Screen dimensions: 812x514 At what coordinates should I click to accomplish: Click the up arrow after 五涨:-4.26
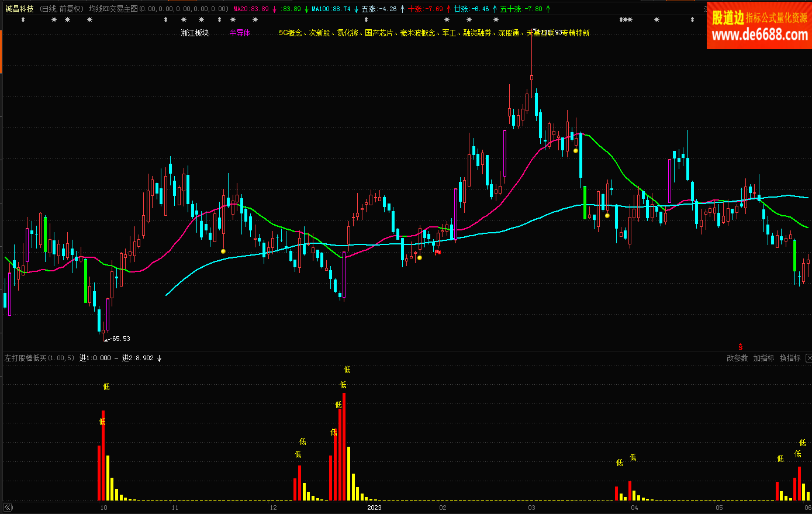[402, 9]
